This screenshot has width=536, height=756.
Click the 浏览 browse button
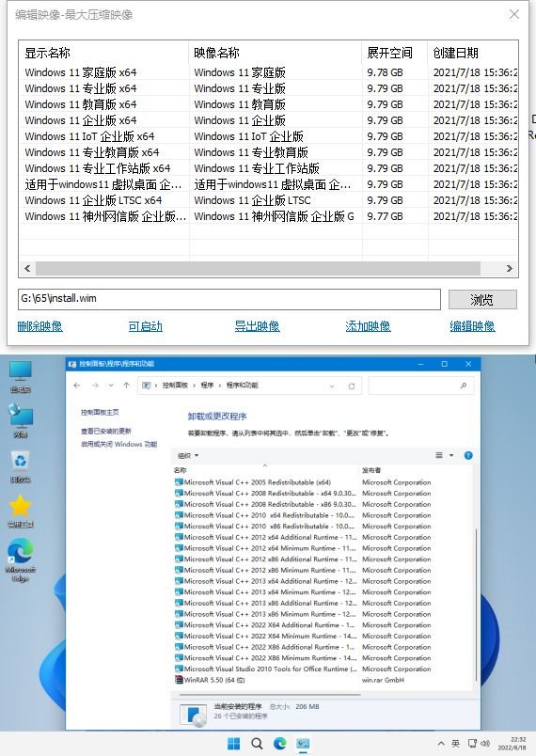pos(482,299)
